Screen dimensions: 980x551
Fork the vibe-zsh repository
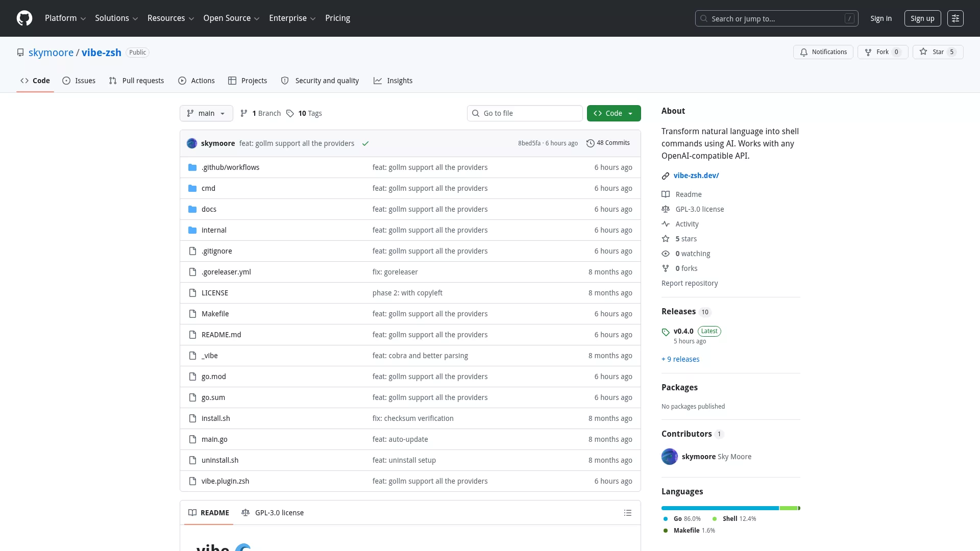tap(883, 52)
